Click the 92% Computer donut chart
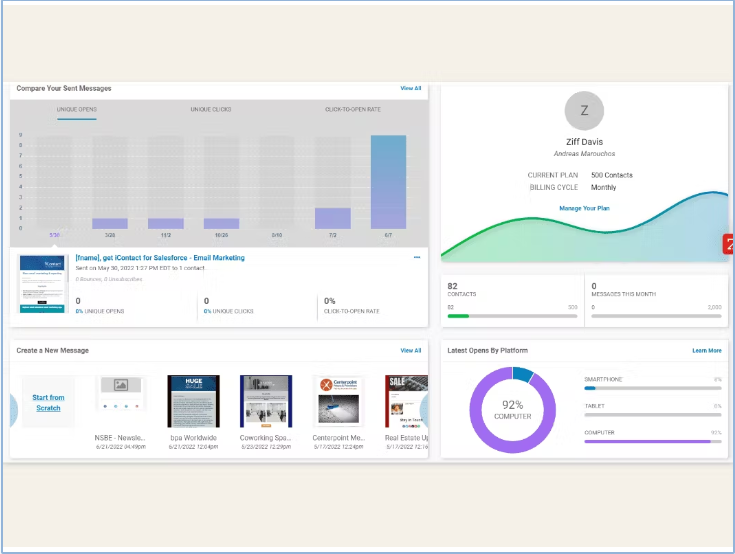The width and height of the screenshot is (735, 554). coord(513,410)
